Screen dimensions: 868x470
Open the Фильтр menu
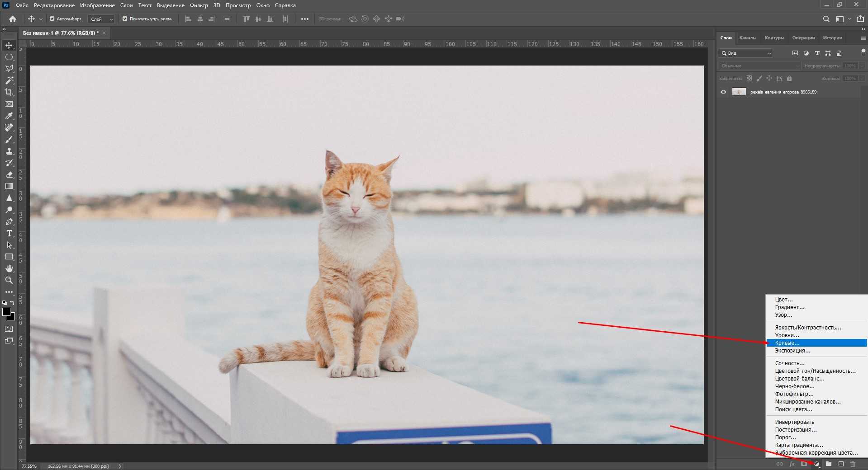(199, 5)
